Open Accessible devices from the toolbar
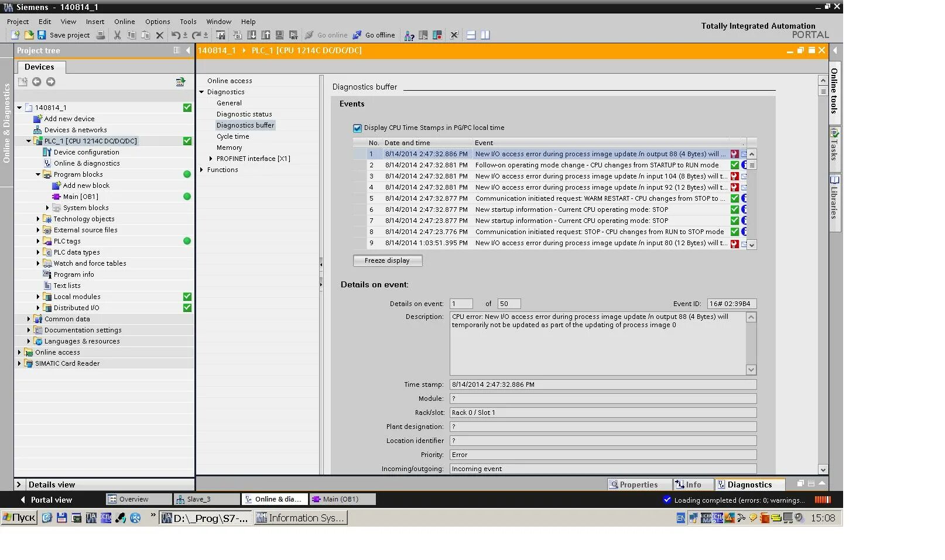Viewport: 945px width, 560px height. (x=409, y=35)
